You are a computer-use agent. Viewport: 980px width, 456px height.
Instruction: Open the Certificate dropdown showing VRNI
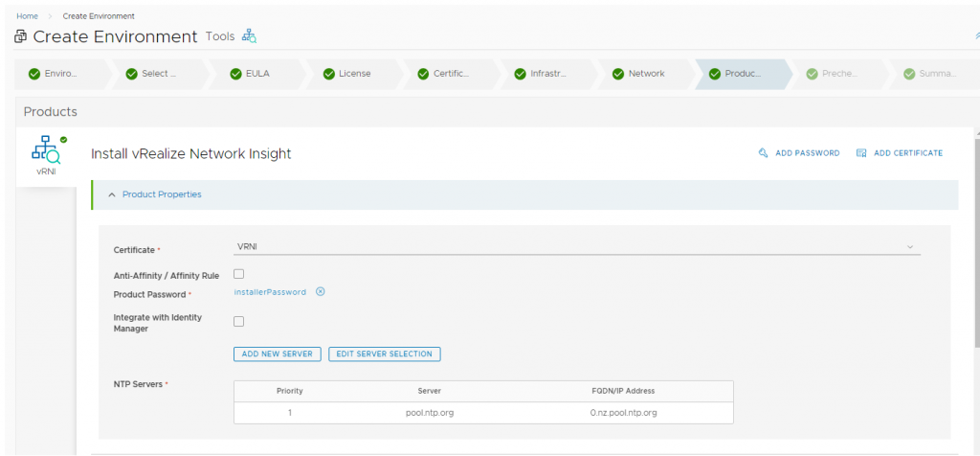[577, 247]
